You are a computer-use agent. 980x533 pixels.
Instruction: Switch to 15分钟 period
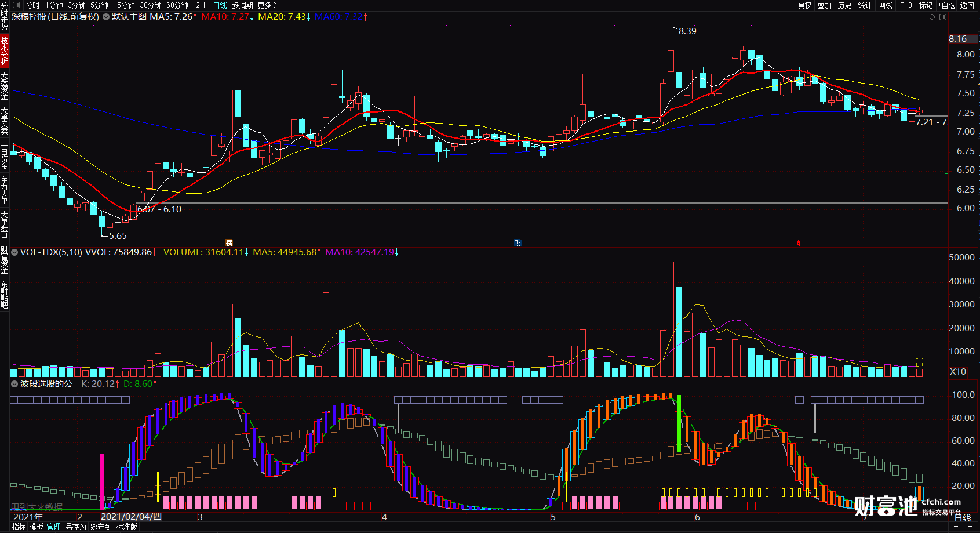coord(123,5)
